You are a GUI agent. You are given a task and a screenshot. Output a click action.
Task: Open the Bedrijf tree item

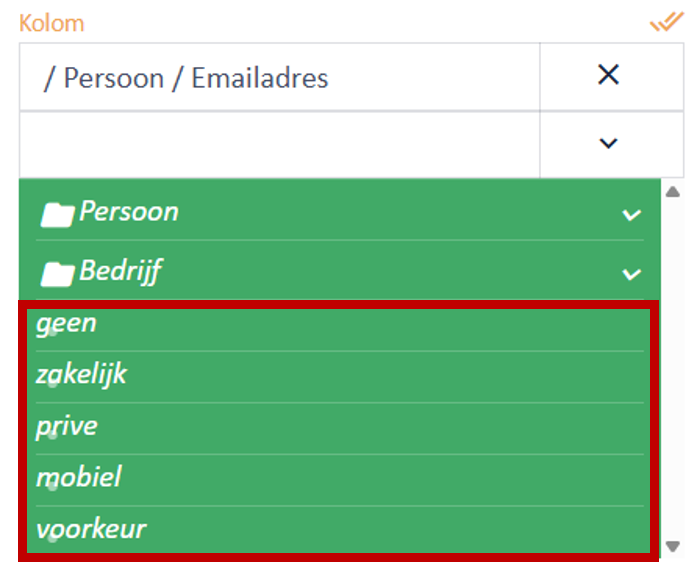click(x=340, y=271)
